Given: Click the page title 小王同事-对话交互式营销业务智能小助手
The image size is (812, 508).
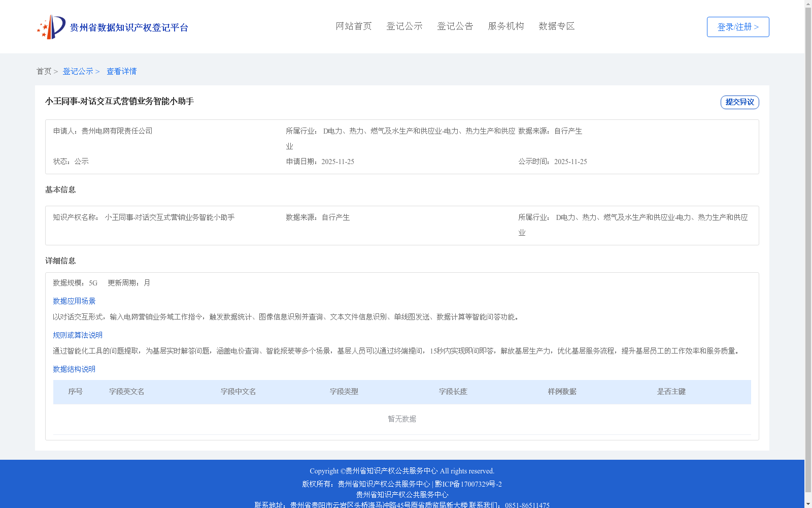Looking at the screenshot, I should tap(119, 102).
